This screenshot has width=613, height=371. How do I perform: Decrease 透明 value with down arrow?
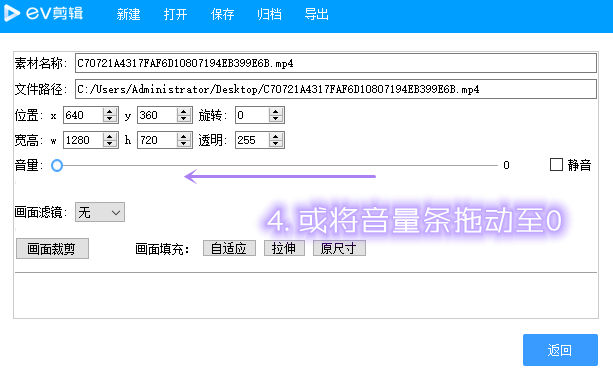276,143
